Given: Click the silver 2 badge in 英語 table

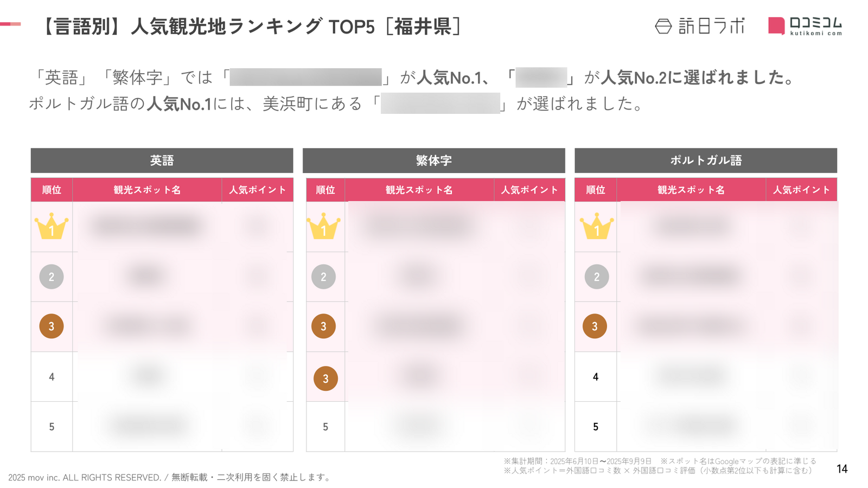Looking at the screenshot, I should click(52, 277).
